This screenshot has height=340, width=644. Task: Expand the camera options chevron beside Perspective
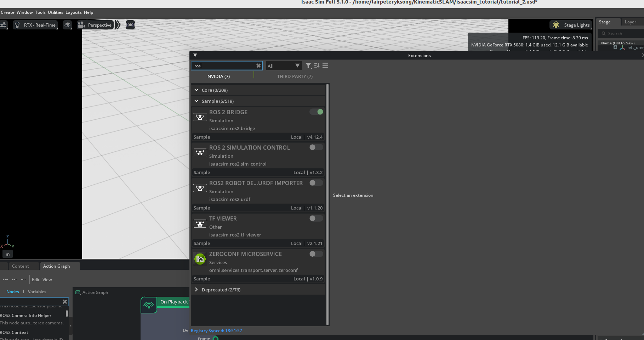point(118,25)
